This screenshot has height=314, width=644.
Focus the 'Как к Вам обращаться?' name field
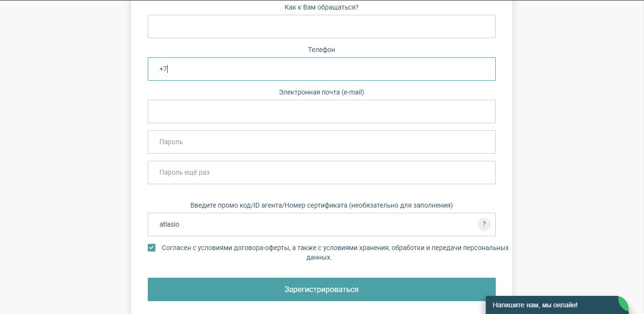(x=321, y=27)
